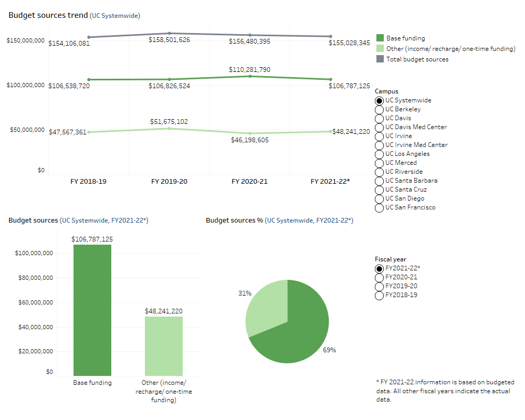
Task: Click the $110,281,790 data point
Action: click(x=250, y=76)
